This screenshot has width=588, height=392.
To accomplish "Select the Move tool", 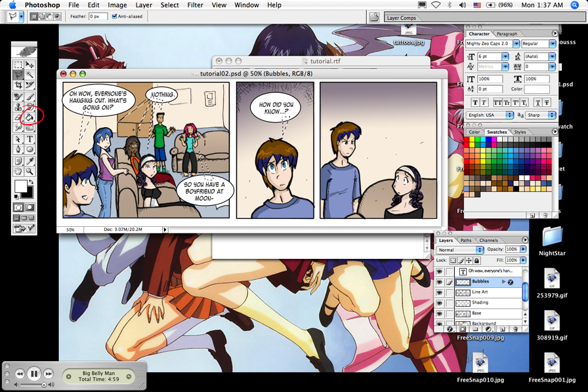I will pyautogui.click(x=30, y=65).
